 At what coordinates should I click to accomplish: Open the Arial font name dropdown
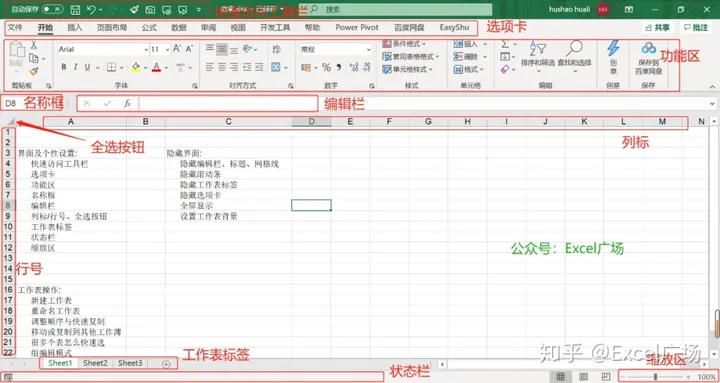click(146, 49)
